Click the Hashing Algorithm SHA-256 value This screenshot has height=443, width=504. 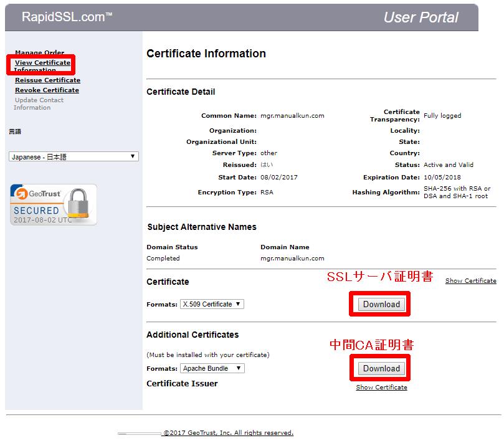click(x=457, y=192)
